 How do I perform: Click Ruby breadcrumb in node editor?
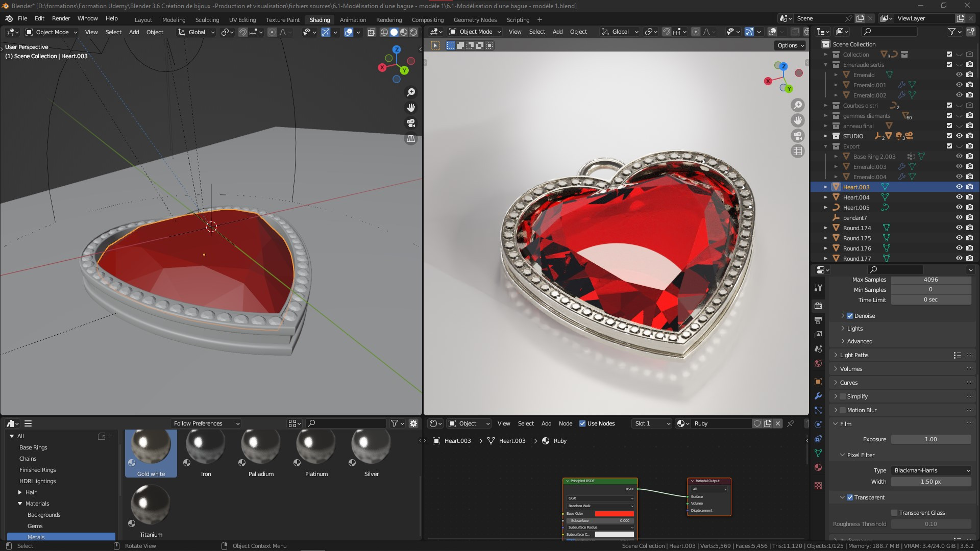pyautogui.click(x=560, y=441)
